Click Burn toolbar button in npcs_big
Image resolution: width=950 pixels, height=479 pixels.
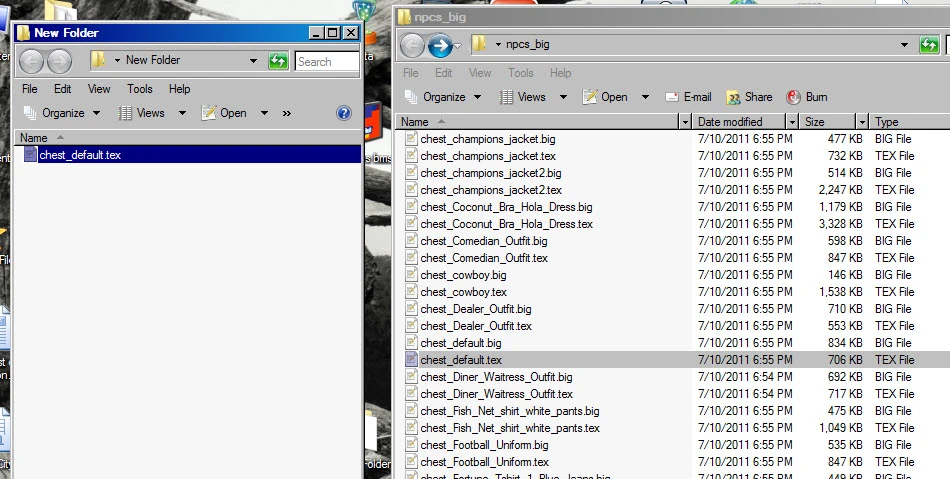click(806, 97)
